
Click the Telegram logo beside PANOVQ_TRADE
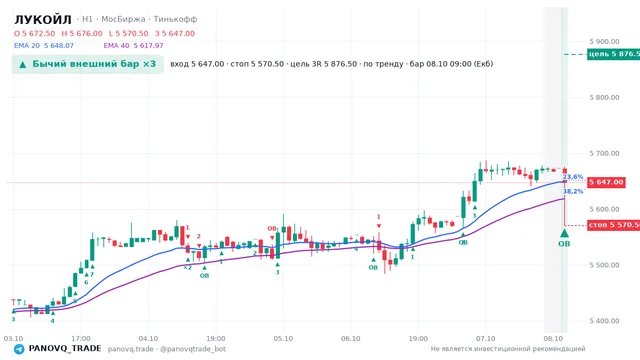click(19, 349)
